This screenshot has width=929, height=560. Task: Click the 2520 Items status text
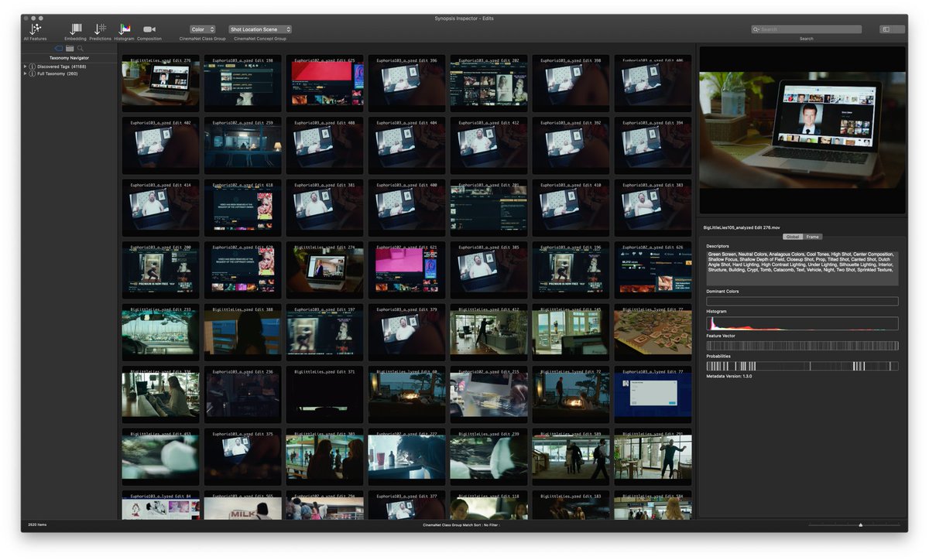tap(37, 524)
